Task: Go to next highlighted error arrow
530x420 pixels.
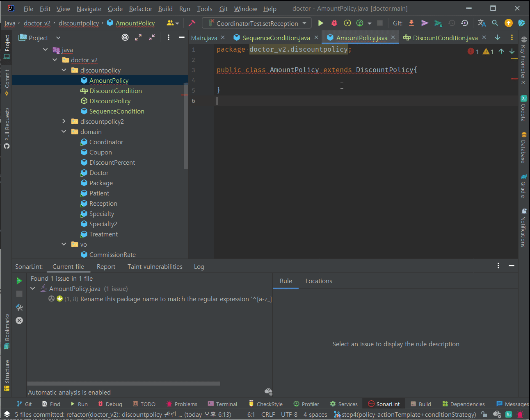Action: [512, 51]
